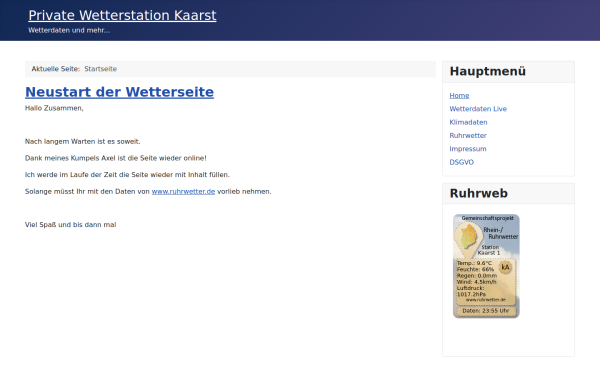Click the Viel Spaß und bis dann mal line
This screenshot has height=375, width=600.
pyautogui.click(x=70, y=225)
